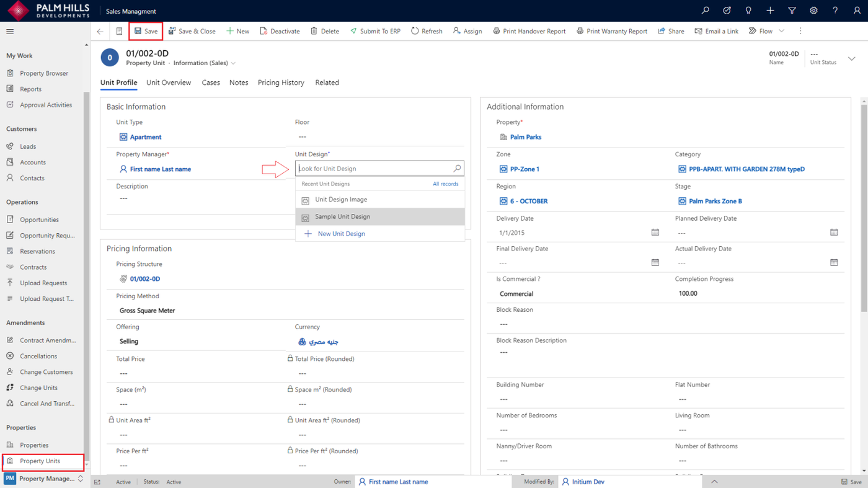This screenshot has height=488, width=868.
Task: Open Property Units in the sidebar
Action: tap(40, 461)
